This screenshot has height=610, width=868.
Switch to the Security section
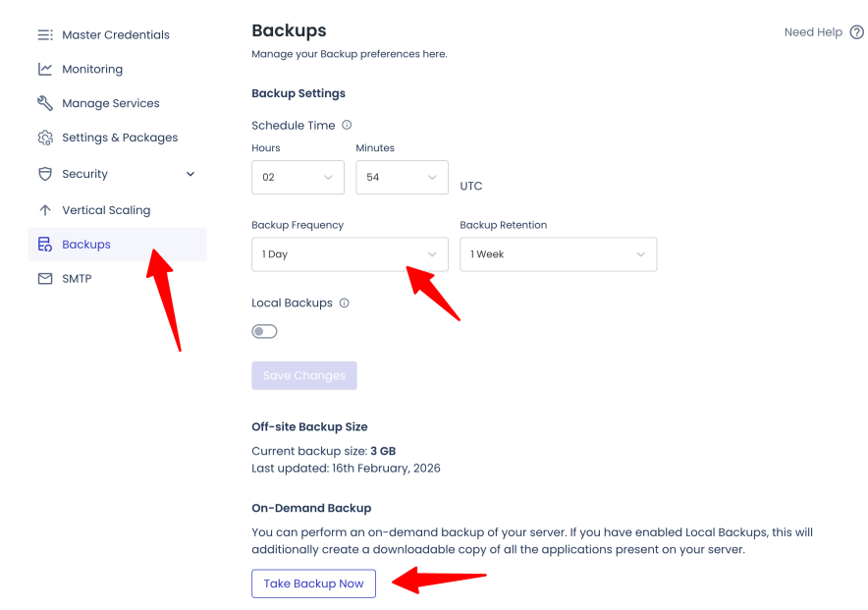84,174
